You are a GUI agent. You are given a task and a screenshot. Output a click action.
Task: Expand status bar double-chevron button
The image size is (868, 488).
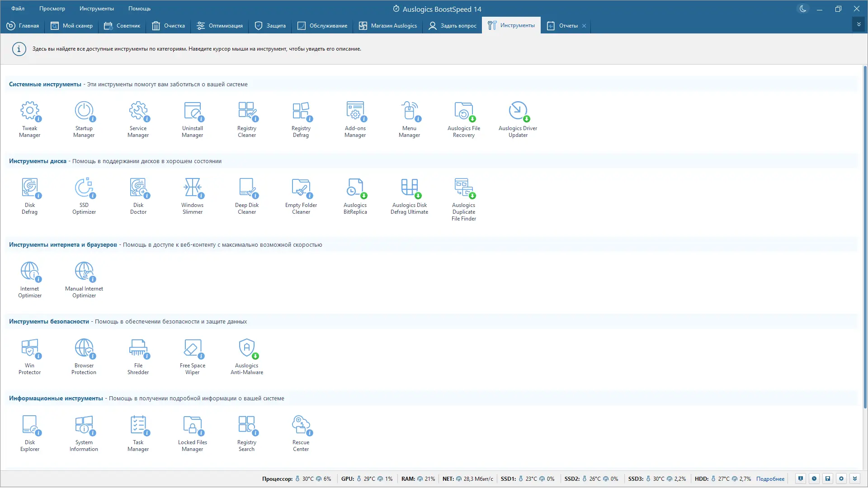[855, 479]
